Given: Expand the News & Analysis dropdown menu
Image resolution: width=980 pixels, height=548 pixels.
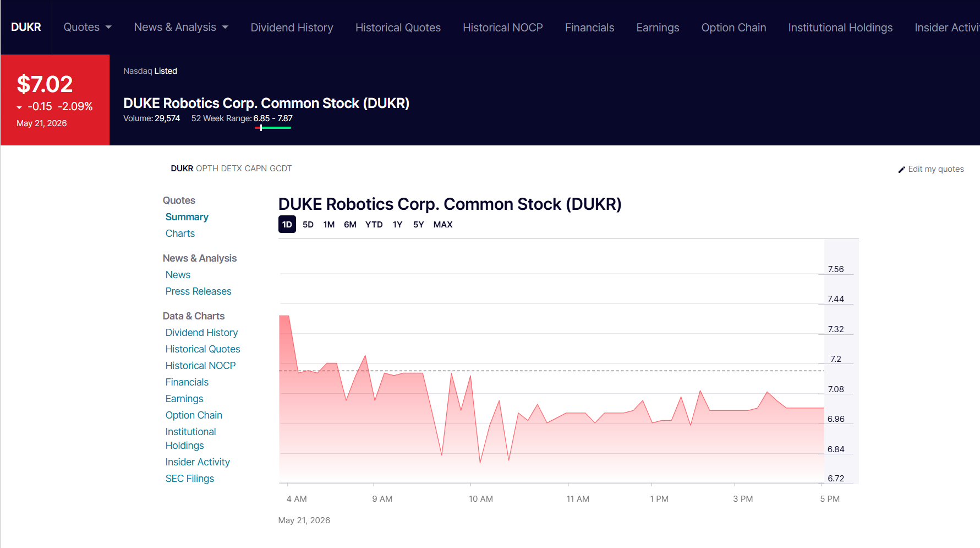Looking at the screenshot, I should click(181, 27).
